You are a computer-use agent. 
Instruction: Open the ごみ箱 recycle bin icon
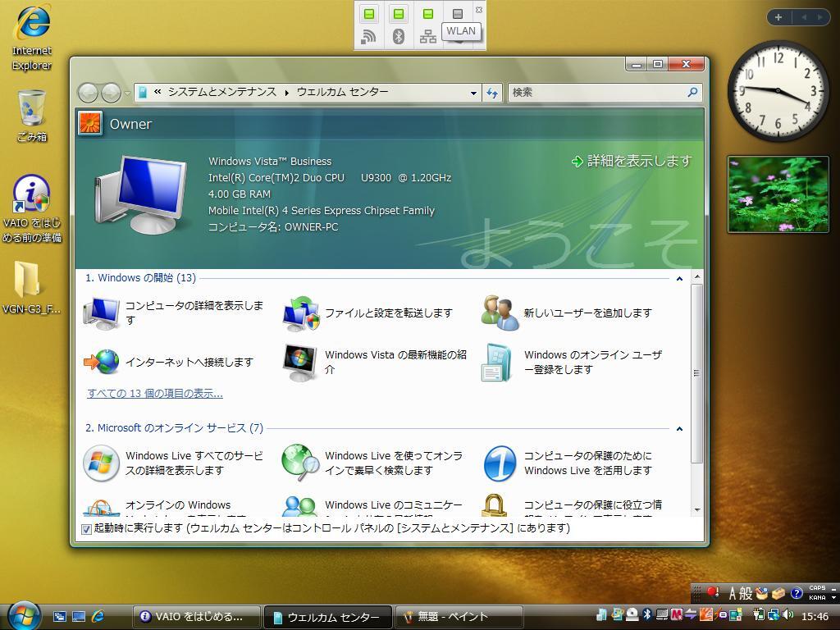point(32,116)
